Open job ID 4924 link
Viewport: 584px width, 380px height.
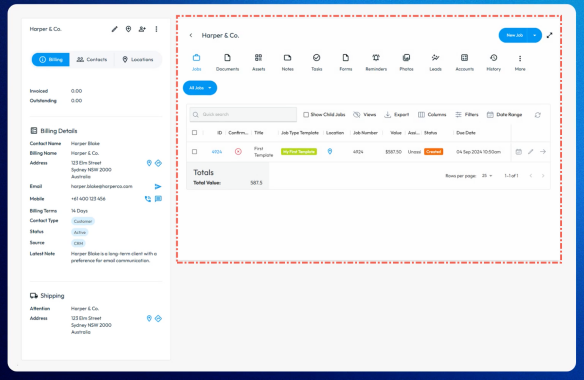tap(217, 152)
